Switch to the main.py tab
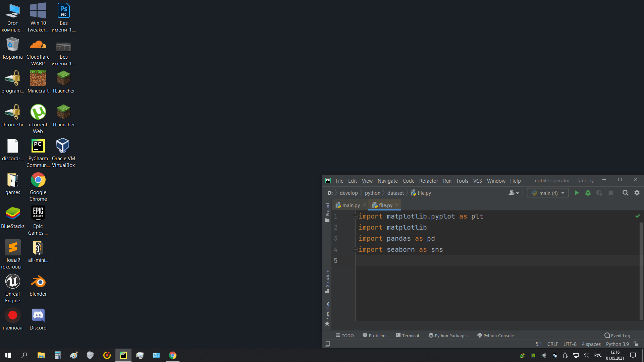 coord(350,205)
